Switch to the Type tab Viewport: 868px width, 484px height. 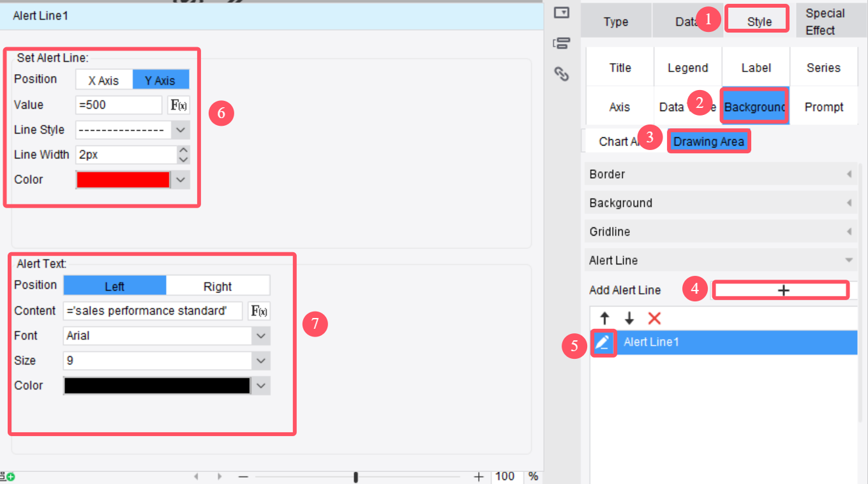point(616,22)
